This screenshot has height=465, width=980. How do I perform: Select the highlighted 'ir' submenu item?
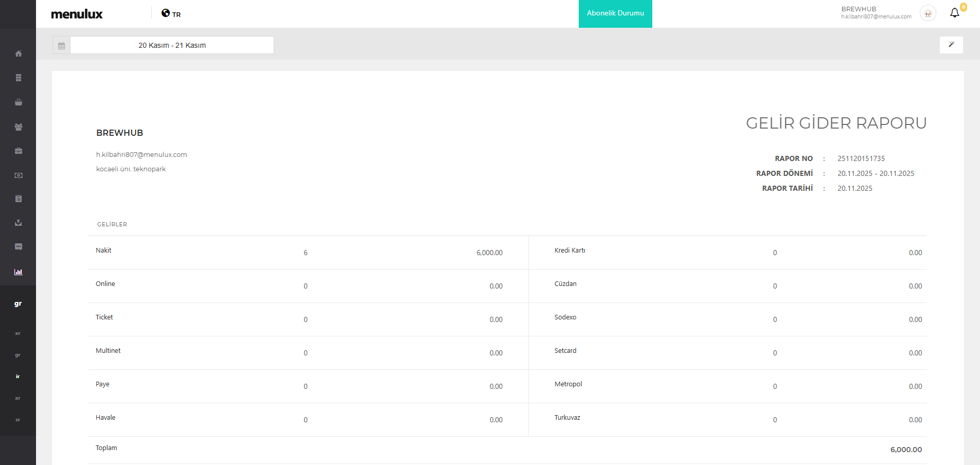tap(18, 377)
